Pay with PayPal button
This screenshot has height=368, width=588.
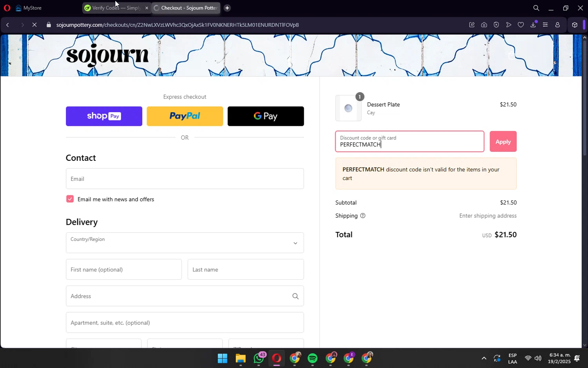tap(185, 116)
